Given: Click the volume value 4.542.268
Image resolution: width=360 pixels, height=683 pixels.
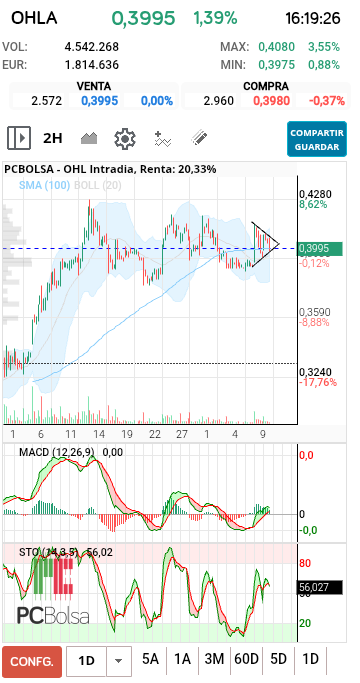Looking at the screenshot, I should point(92,47).
